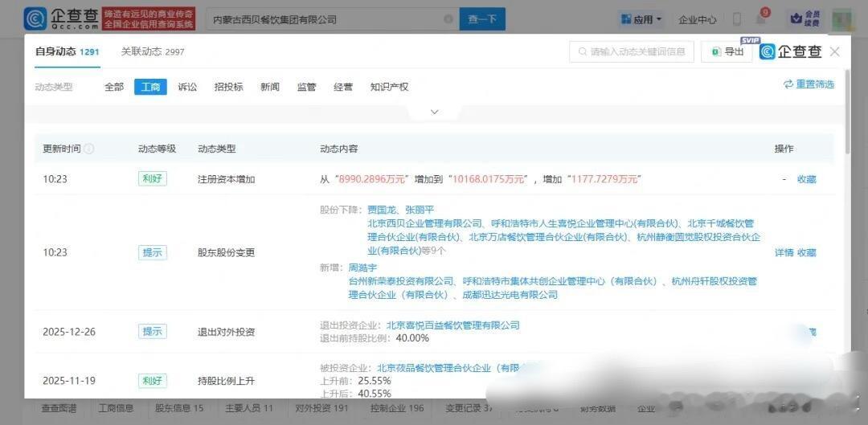This screenshot has width=868, height=425.
Task: Open 工商信息 tab in background page
Action: 116,409
